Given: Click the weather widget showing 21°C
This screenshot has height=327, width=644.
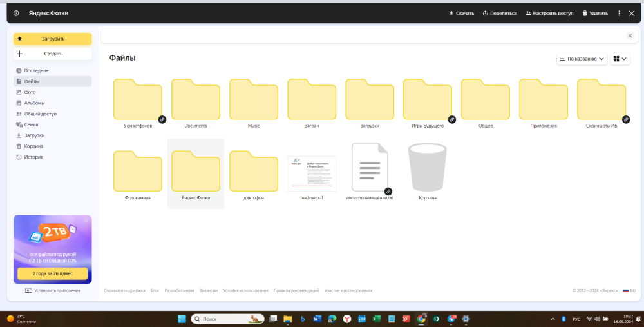Looking at the screenshot, I should 22,319.
